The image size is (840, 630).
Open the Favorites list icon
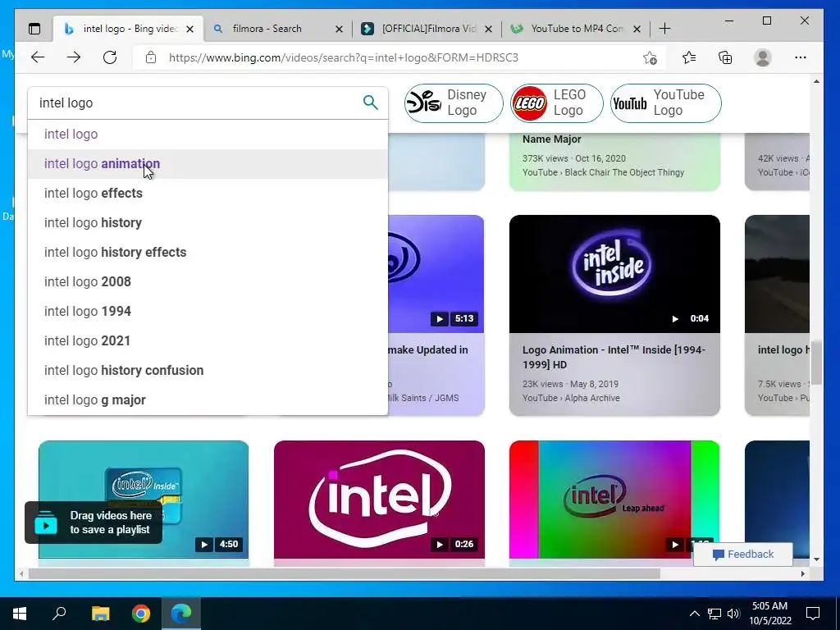689,57
